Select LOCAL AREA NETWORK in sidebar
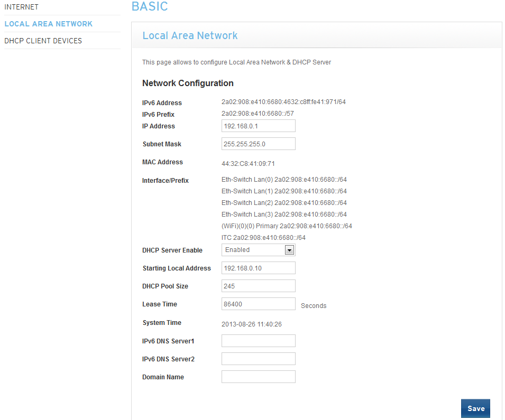The width and height of the screenshot is (505, 420). (x=48, y=24)
